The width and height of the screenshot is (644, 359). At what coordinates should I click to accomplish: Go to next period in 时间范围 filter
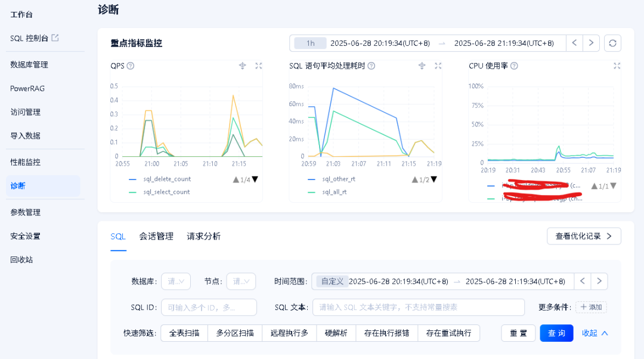(x=599, y=281)
